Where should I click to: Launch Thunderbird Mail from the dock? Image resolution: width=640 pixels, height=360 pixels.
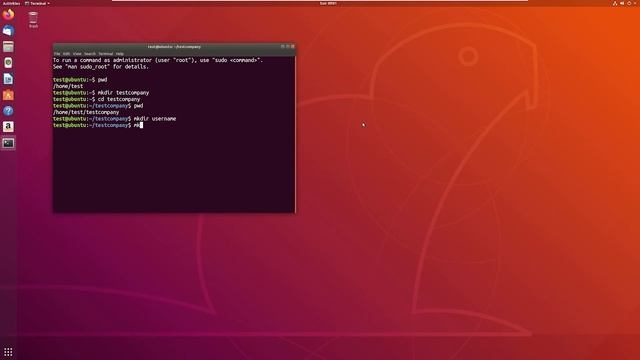point(8,31)
